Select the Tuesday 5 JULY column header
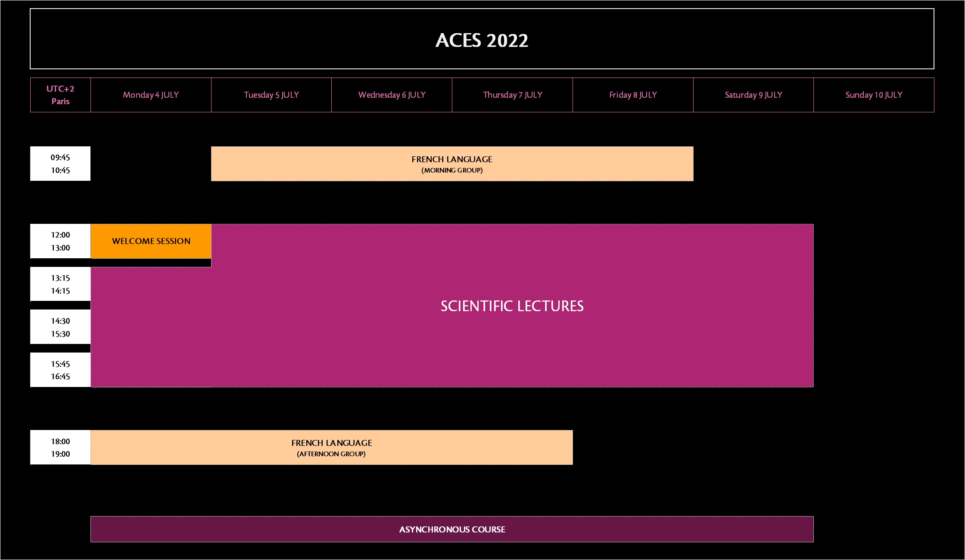This screenshot has width=965, height=560. tap(271, 95)
